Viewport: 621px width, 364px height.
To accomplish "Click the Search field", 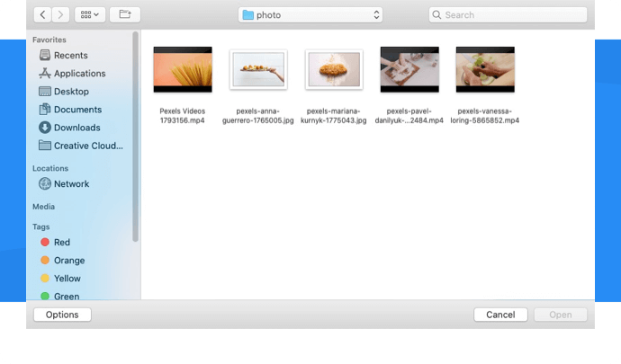I will (x=508, y=15).
